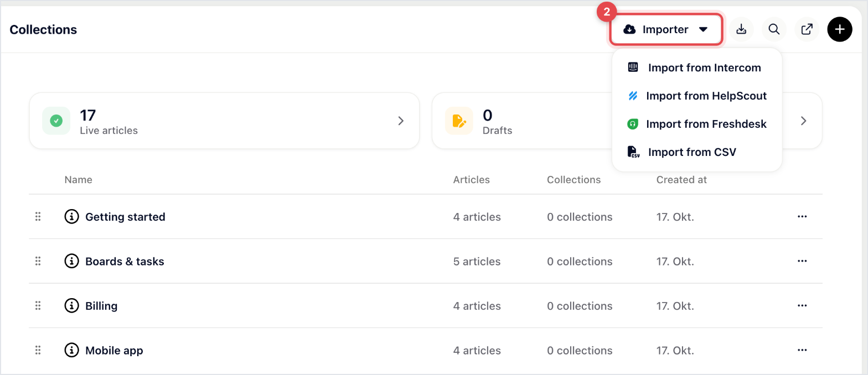This screenshot has width=868, height=375.
Task: Click the search magnifier icon
Action: pos(774,29)
